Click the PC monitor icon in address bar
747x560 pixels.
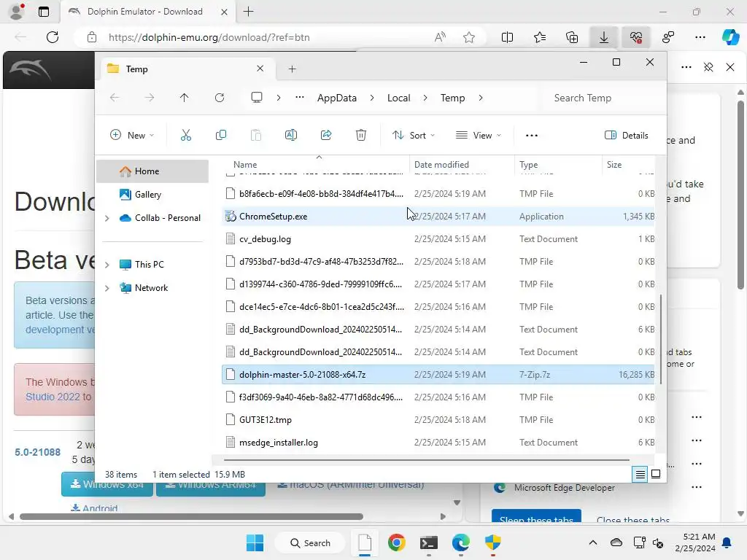pos(257,98)
